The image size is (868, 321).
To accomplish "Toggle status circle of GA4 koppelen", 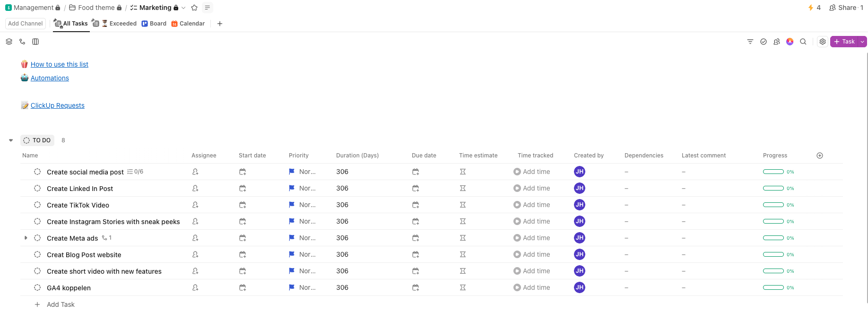I will click(37, 287).
